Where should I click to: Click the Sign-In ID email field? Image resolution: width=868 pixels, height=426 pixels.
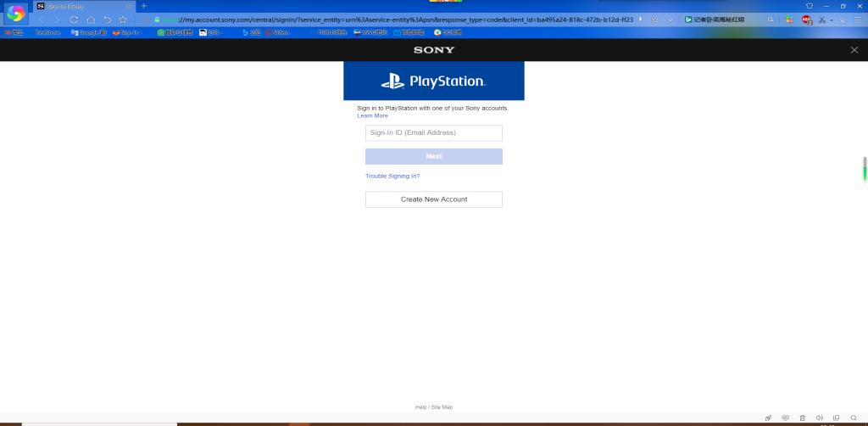coord(434,132)
